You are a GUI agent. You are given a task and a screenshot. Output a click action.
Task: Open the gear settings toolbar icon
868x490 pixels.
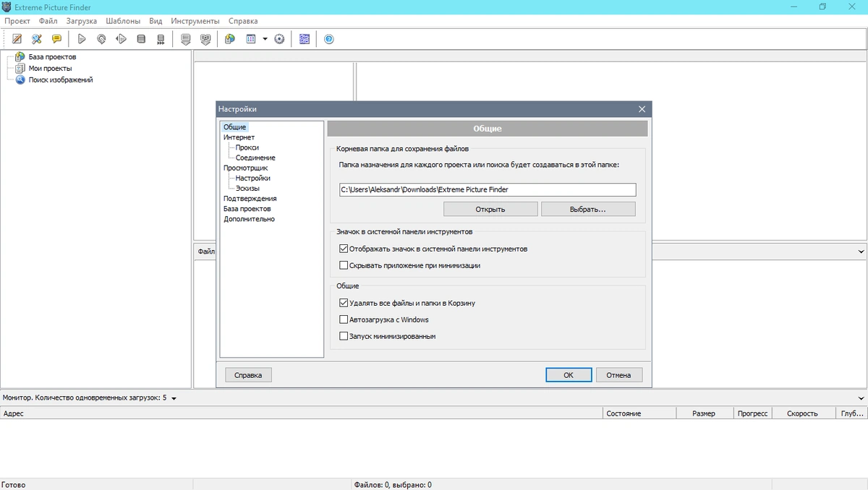tap(279, 39)
